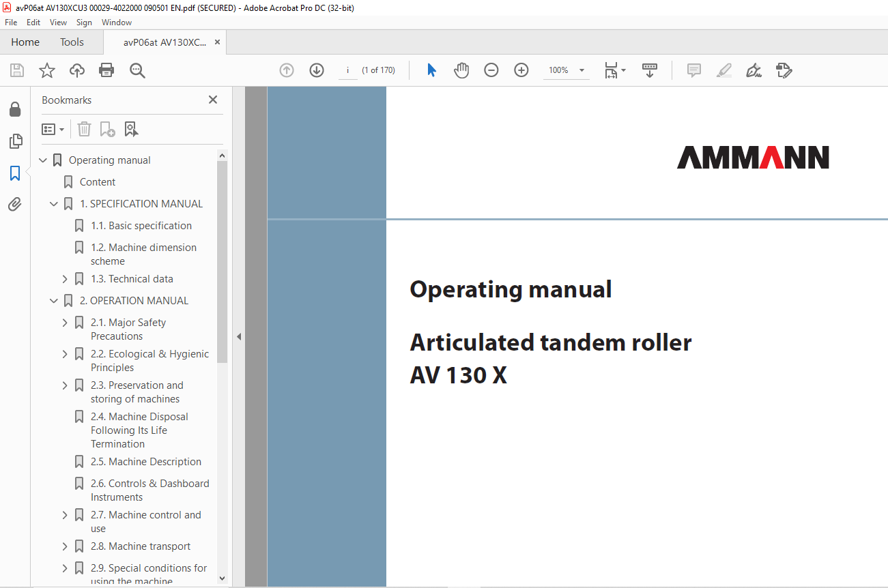Open the View menu

click(59, 23)
